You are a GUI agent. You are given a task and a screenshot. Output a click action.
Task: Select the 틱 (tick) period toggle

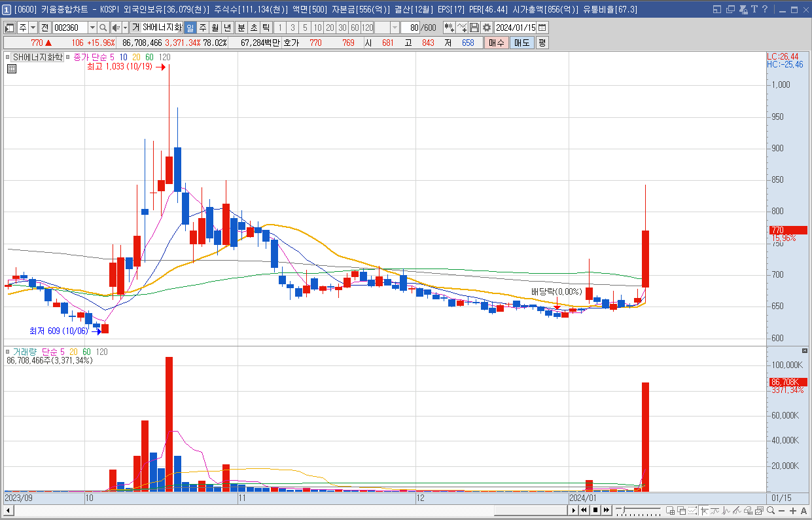[x=266, y=28]
